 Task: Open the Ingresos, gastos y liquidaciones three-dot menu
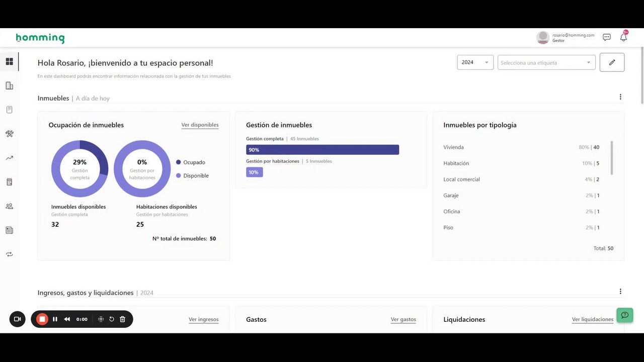point(620,292)
